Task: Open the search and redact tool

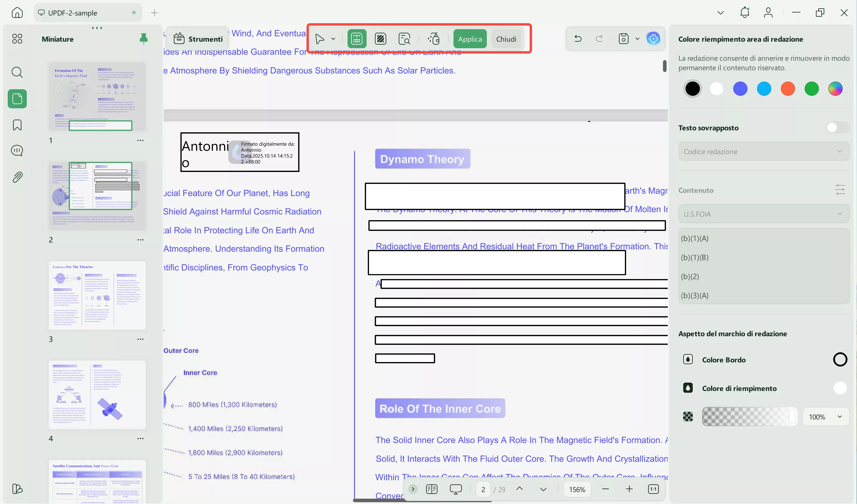Action: 404,39
